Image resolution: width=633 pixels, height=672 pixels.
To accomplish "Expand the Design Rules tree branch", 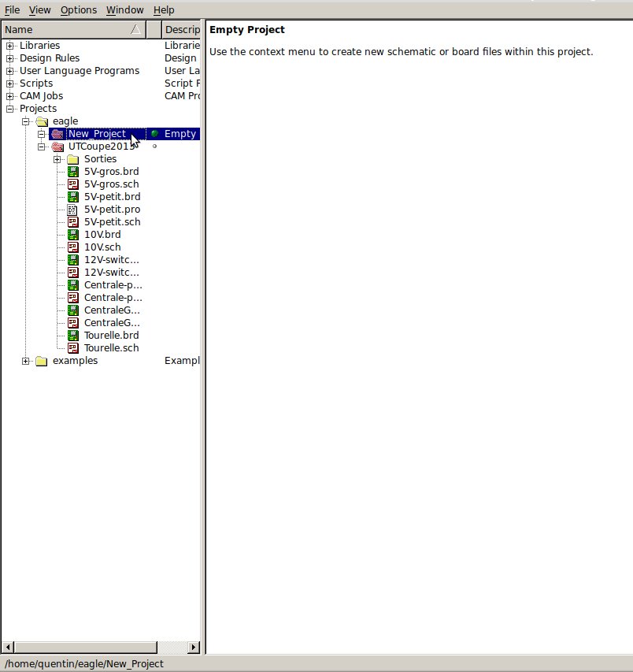I will click(10, 58).
